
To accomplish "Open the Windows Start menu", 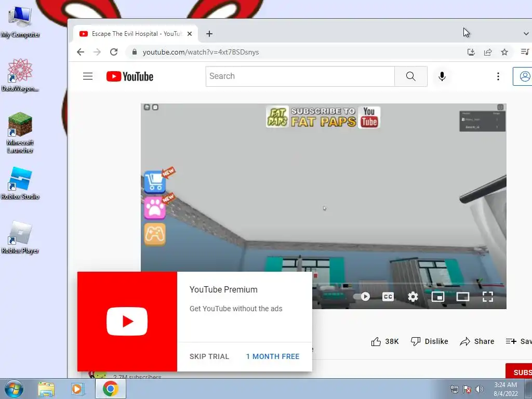I will click(x=14, y=389).
